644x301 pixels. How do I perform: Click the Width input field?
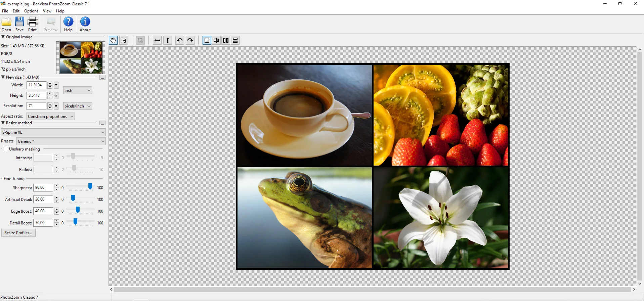36,85
